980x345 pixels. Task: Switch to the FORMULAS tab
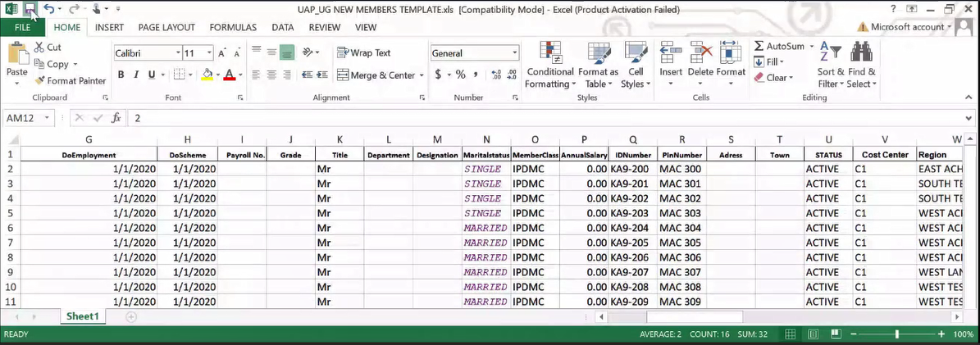pyautogui.click(x=233, y=28)
